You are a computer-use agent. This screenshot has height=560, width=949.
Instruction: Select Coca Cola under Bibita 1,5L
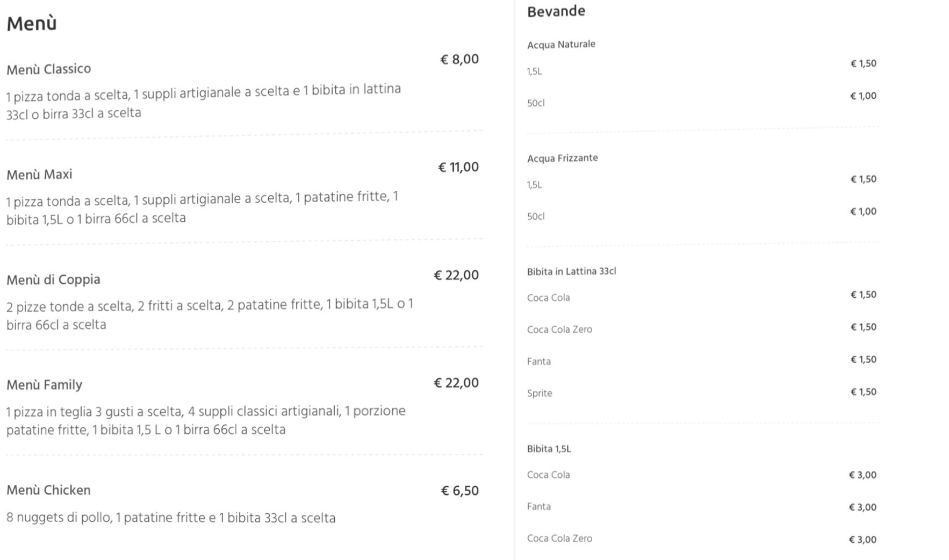[548, 475]
